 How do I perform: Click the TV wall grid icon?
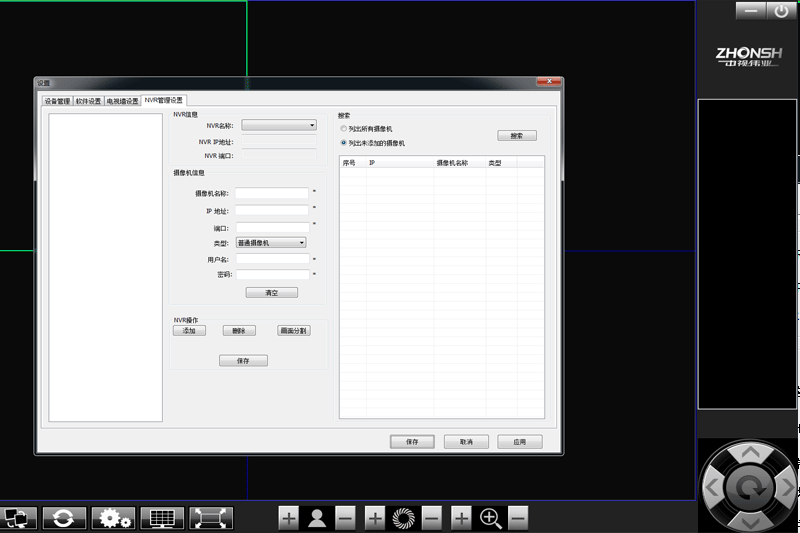point(162,518)
